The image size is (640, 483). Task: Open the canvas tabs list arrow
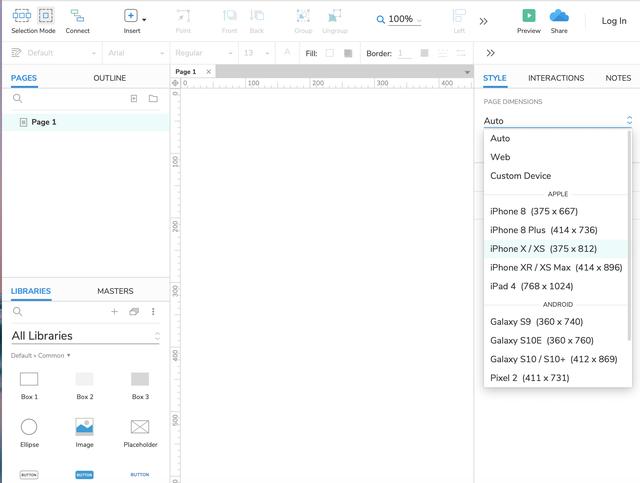(x=467, y=72)
